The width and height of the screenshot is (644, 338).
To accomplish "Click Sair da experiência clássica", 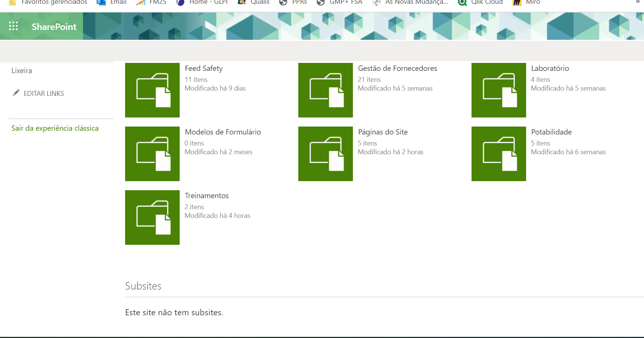I will click(55, 128).
